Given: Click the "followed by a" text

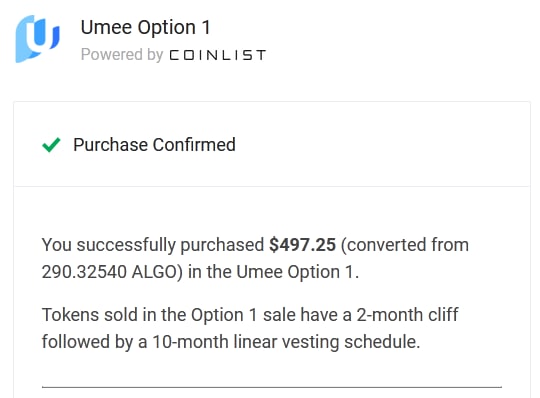Looking at the screenshot, I should pos(94,342).
